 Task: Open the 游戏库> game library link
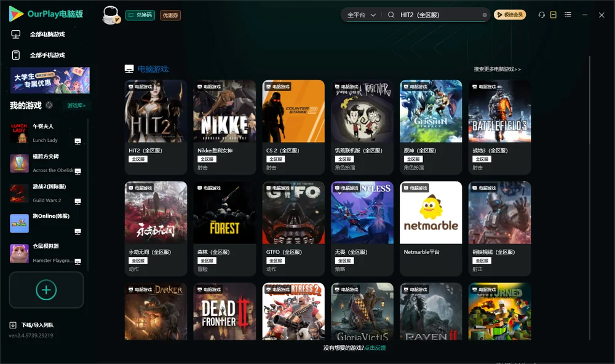tap(76, 106)
